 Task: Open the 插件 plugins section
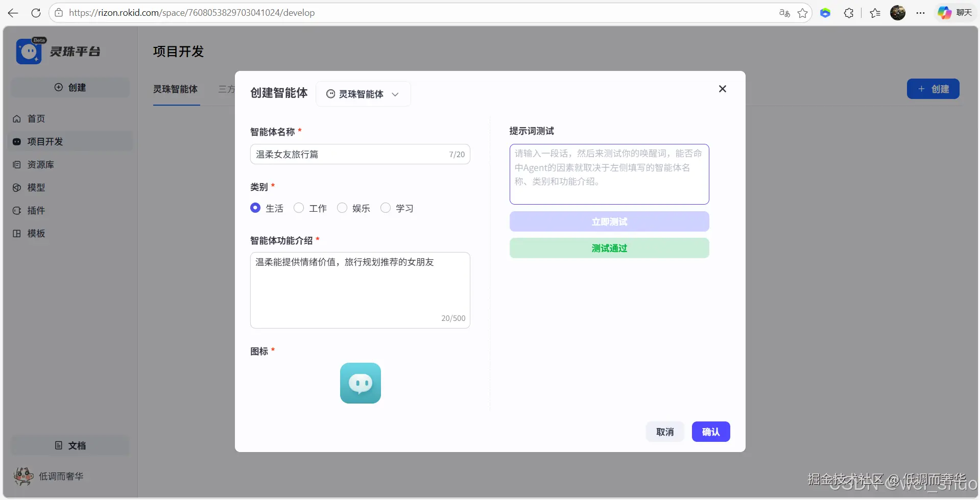point(36,210)
